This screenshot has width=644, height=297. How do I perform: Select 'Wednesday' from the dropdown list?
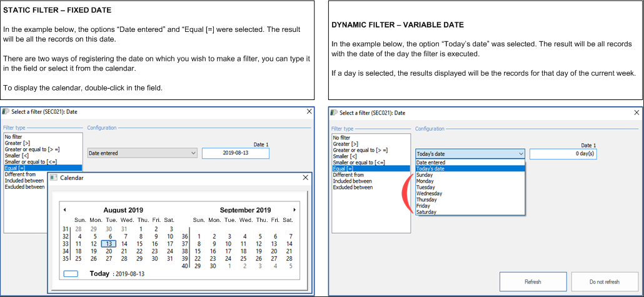tap(429, 194)
